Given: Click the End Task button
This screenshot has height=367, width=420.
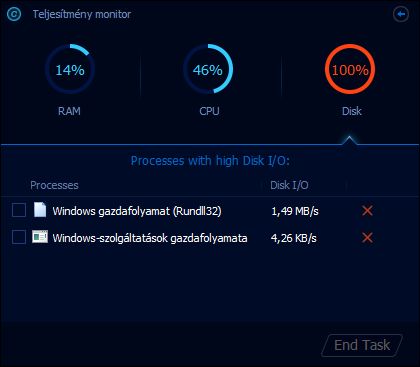Looking at the screenshot, I should 362,345.
